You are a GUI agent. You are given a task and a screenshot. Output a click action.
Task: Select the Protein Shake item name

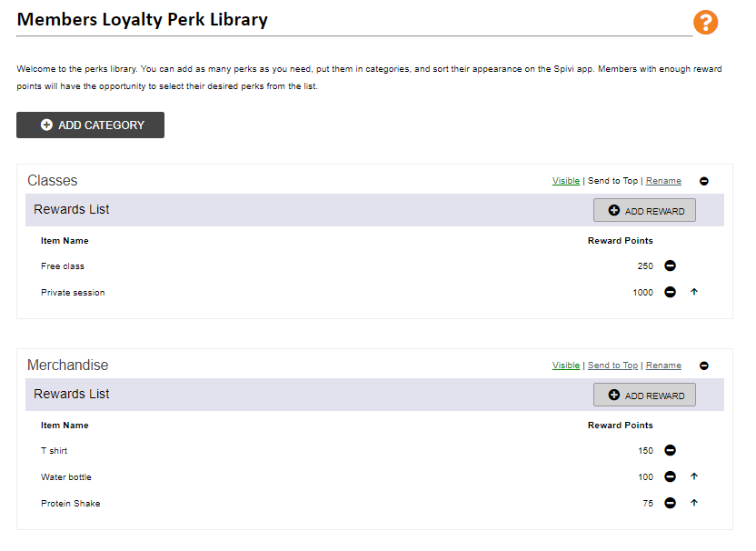click(70, 503)
